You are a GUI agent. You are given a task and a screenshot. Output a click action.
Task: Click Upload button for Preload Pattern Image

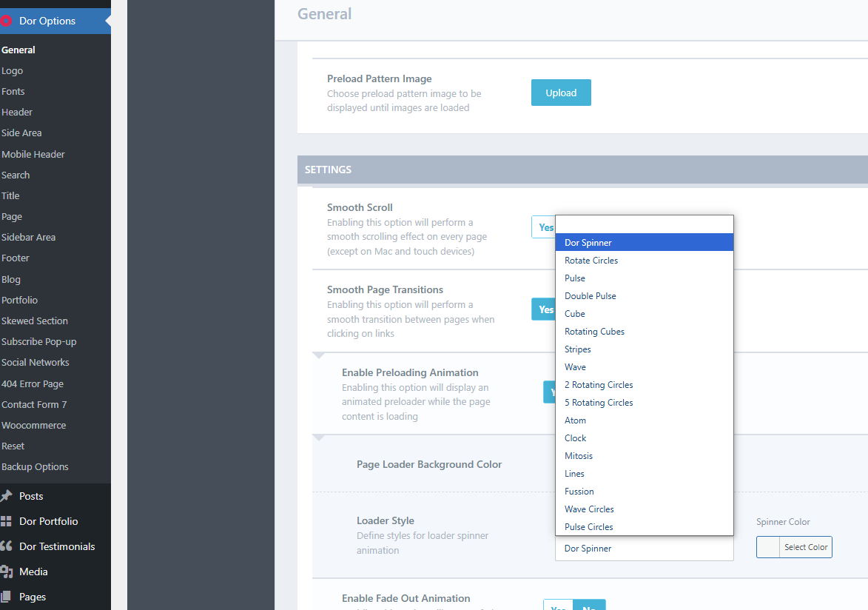(561, 93)
